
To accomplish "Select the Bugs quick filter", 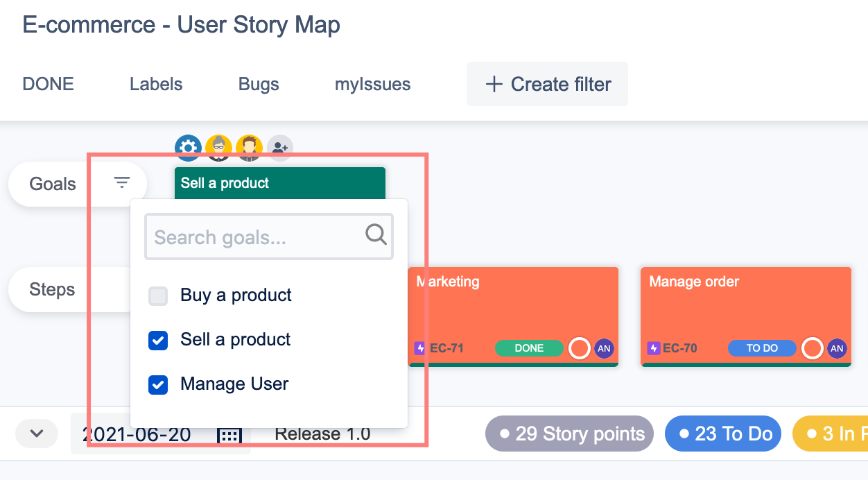I will click(x=259, y=85).
